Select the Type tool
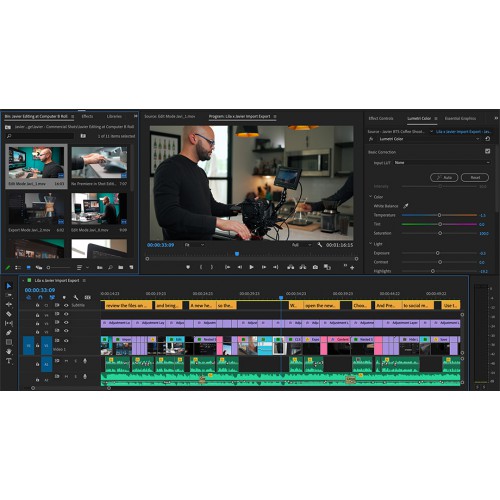500x500 pixels. point(9,361)
